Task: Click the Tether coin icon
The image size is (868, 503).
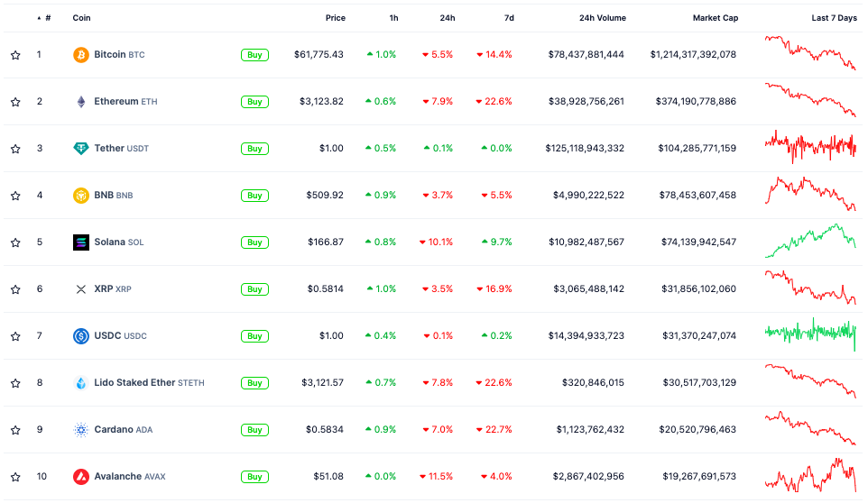Action: coord(81,149)
